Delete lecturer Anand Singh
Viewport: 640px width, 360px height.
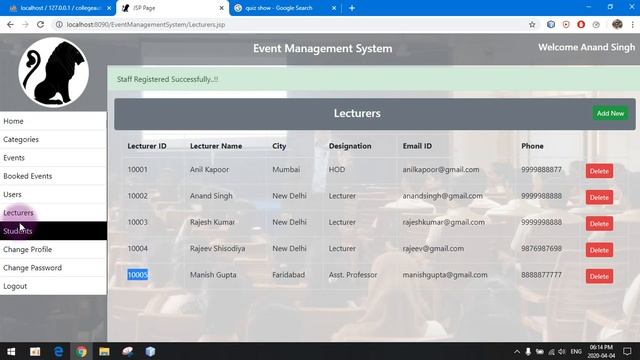[599, 197]
